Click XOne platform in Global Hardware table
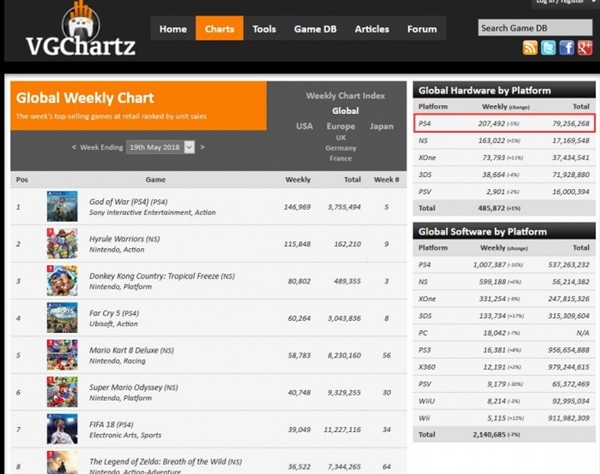Screen dimensions: 600x474 427,158
